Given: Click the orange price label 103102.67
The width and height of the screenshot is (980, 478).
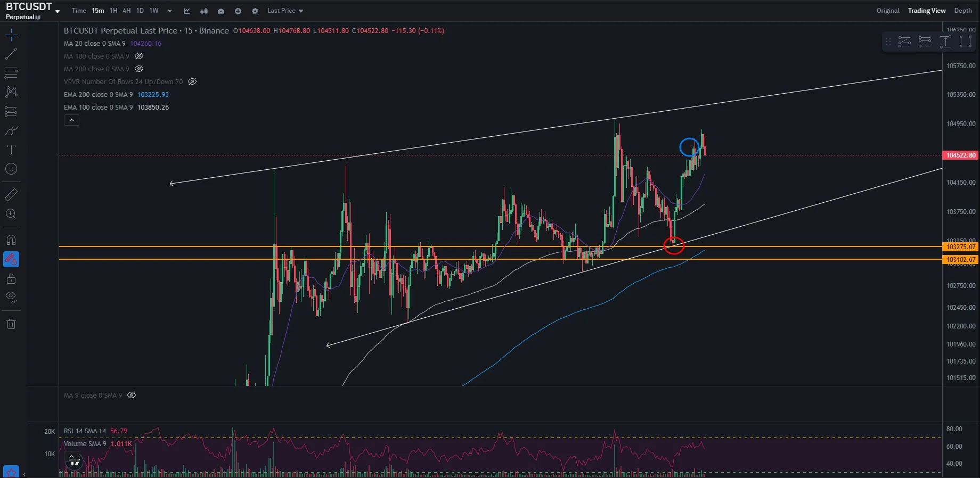Looking at the screenshot, I should click(x=961, y=260).
